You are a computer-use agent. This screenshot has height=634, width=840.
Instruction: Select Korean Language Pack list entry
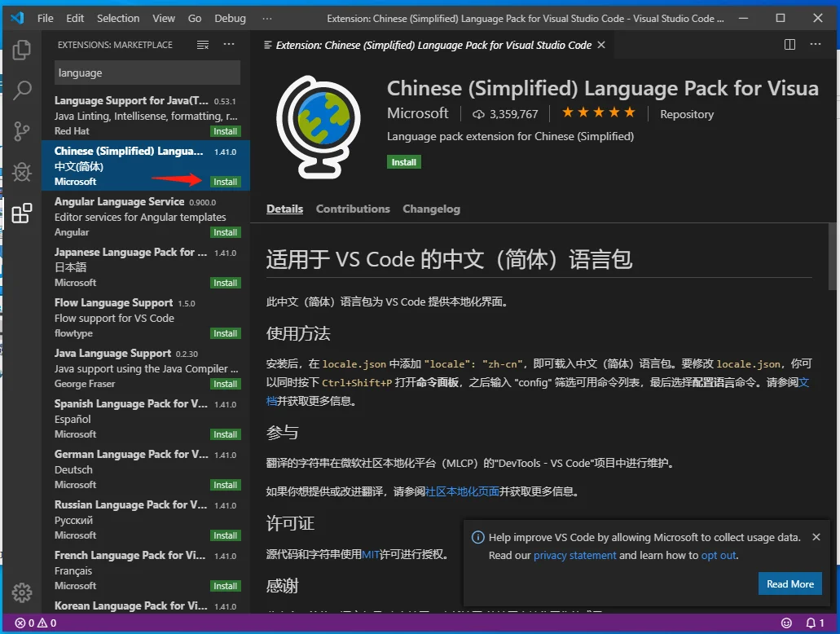tap(146, 606)
